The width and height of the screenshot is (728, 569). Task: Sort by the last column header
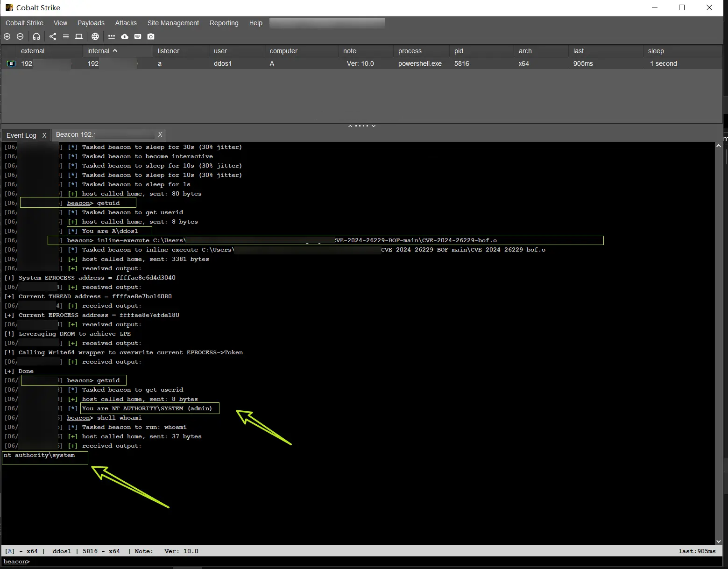click(x=606, y=51)
